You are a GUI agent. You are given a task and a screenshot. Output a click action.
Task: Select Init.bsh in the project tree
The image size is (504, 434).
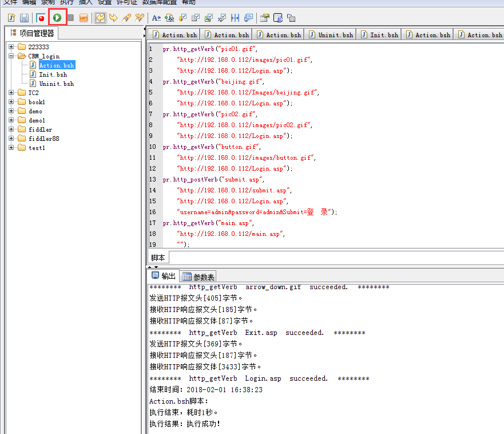pyautogui.click(x=53, y=74)
